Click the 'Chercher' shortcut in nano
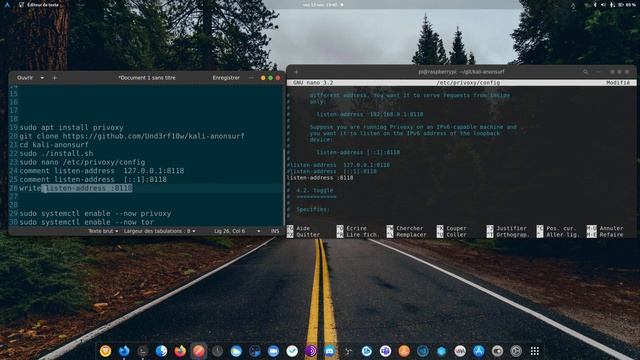Screen dimensions: 640x360 coord(409,228)
